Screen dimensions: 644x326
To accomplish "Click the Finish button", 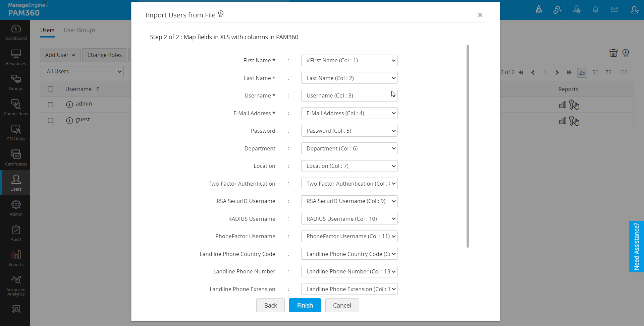I will click(x=305, y=305).
